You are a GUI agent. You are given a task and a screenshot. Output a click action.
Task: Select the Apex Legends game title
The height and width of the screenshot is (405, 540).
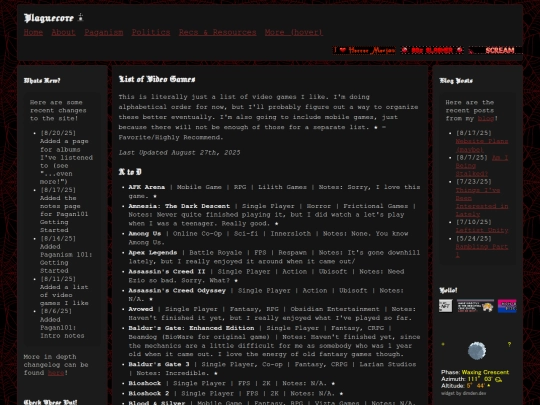click(153, 252)
